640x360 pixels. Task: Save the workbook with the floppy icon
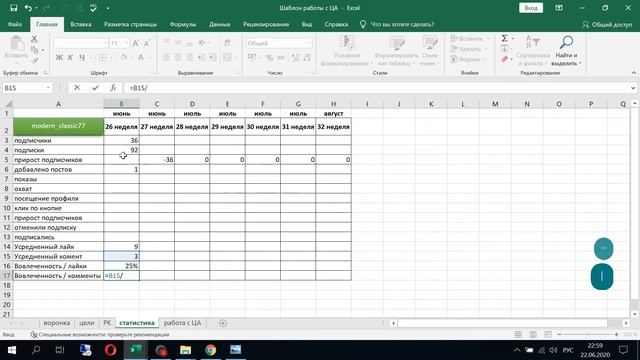click(13, 8)
